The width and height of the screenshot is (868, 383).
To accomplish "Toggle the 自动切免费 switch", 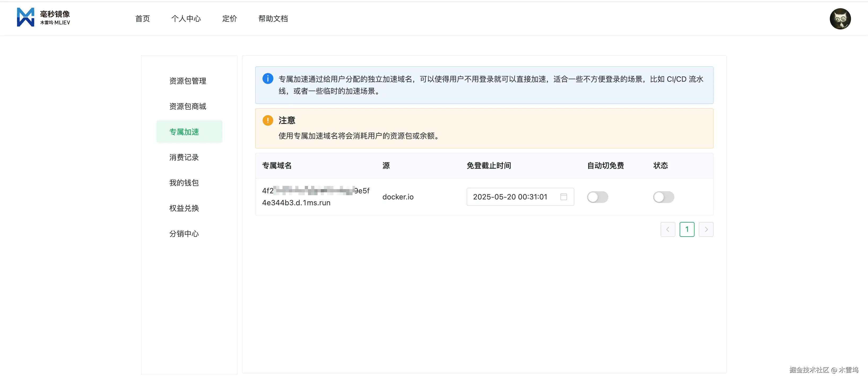I will pos(597,197).
